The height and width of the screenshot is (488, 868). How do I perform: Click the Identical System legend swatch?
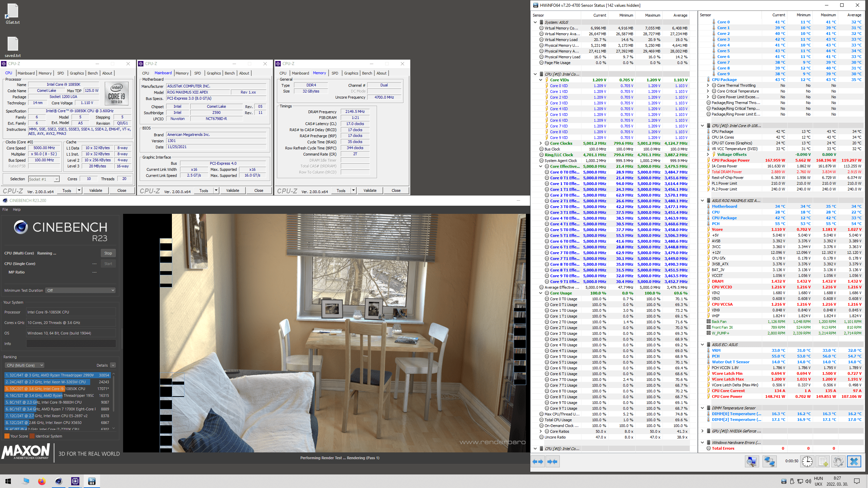pyautogui.click(x=32, y=436)
